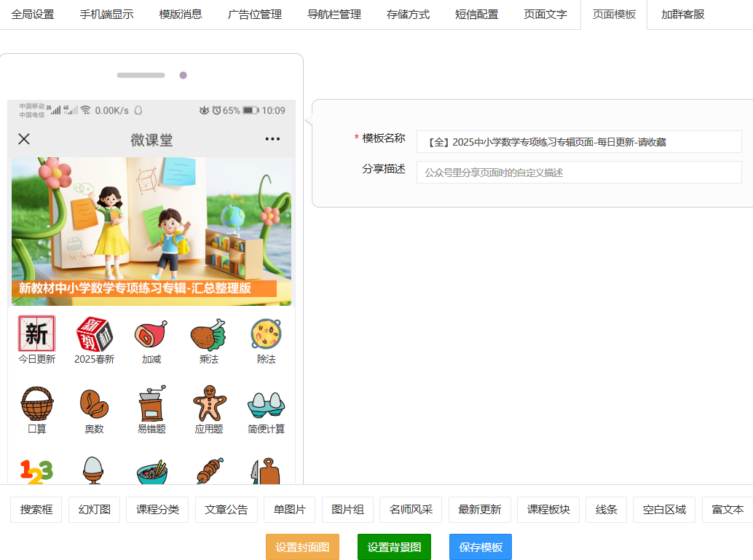Open the 易错题 grinder icon
753x560 pixels.
[x=151, y=404]
